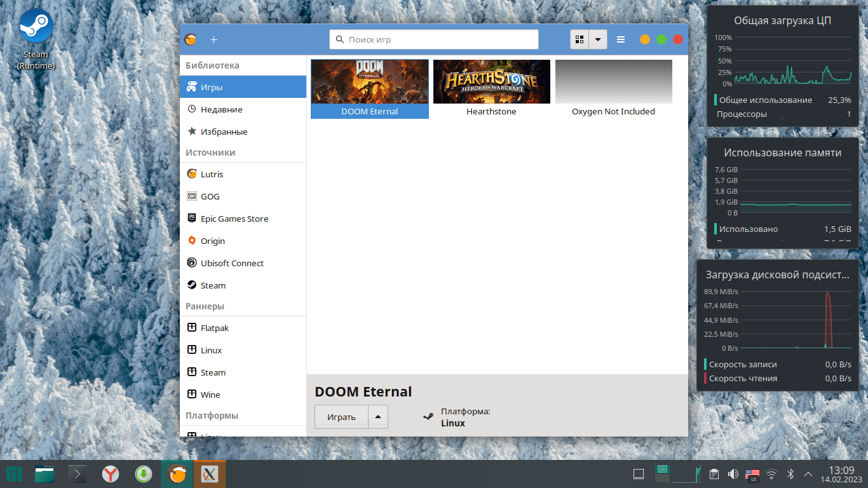Open the green download app in taskbar
Screen dimensions: 868x488
tap(144, 474)
